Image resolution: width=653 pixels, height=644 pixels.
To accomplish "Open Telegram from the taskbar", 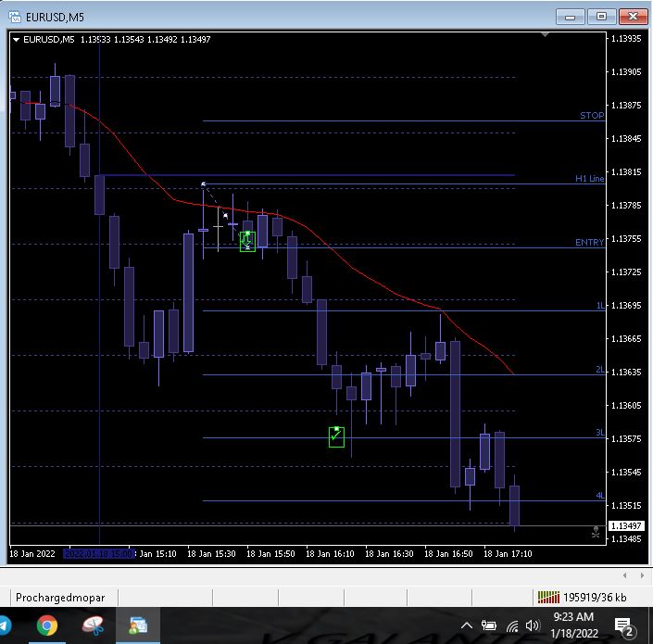I will (x=5, y=625).
